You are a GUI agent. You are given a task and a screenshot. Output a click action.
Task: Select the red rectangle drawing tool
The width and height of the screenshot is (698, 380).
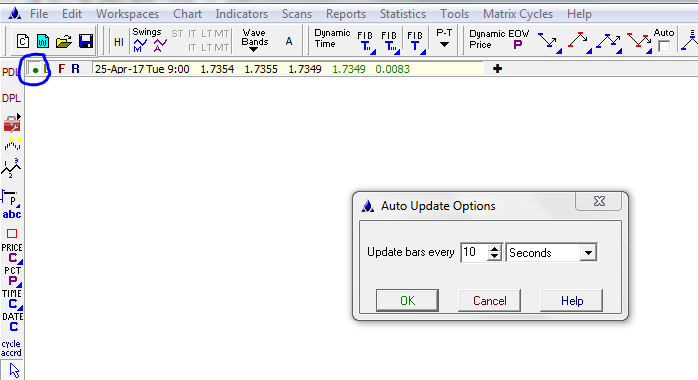pyautogui.click(x=12, y=234)
